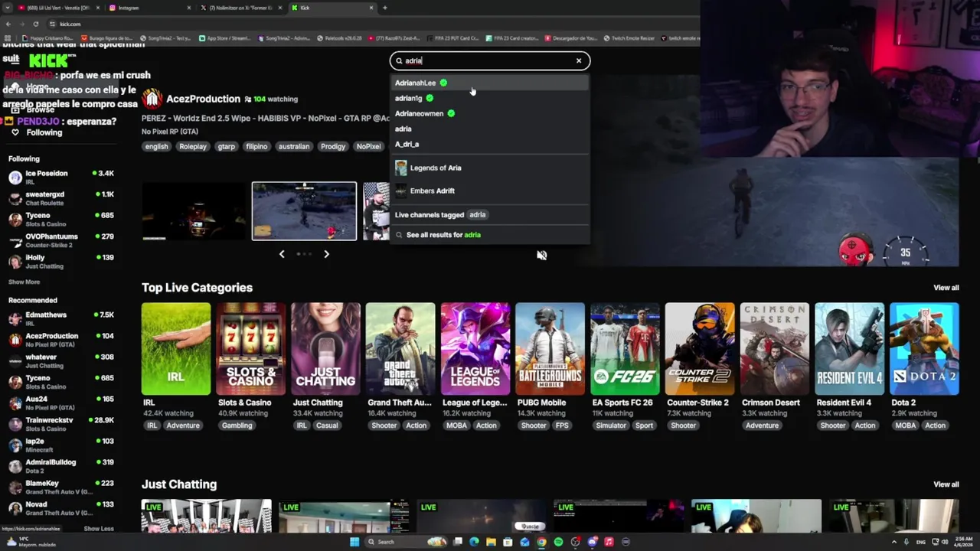Reload the page with browser refresh icon
This screenshot has width=980, height=551.
(35, 24)
